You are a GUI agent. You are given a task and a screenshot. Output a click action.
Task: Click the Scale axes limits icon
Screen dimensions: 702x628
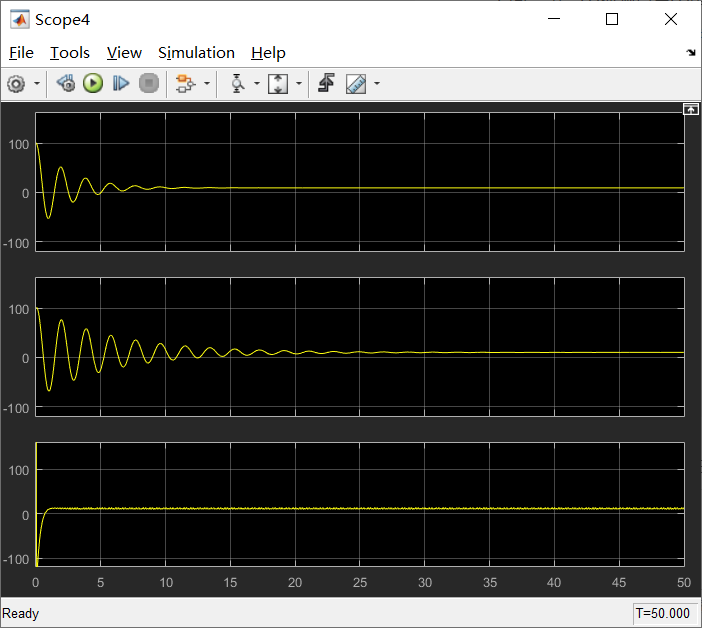278,84
